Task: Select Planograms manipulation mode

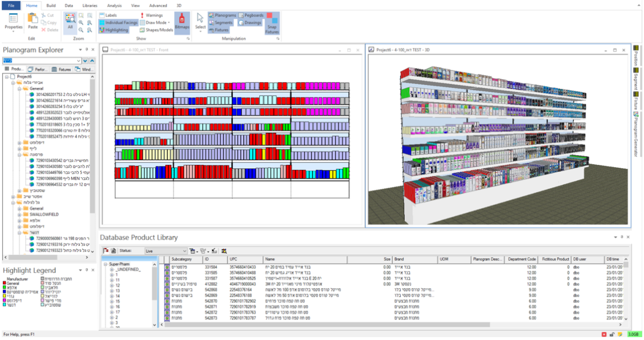Action: 222,15
